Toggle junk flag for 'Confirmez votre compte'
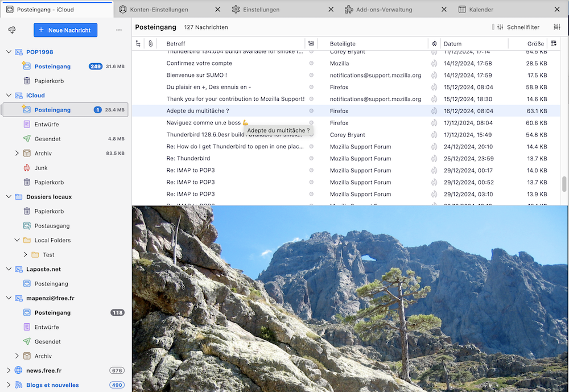 point(434,63)
